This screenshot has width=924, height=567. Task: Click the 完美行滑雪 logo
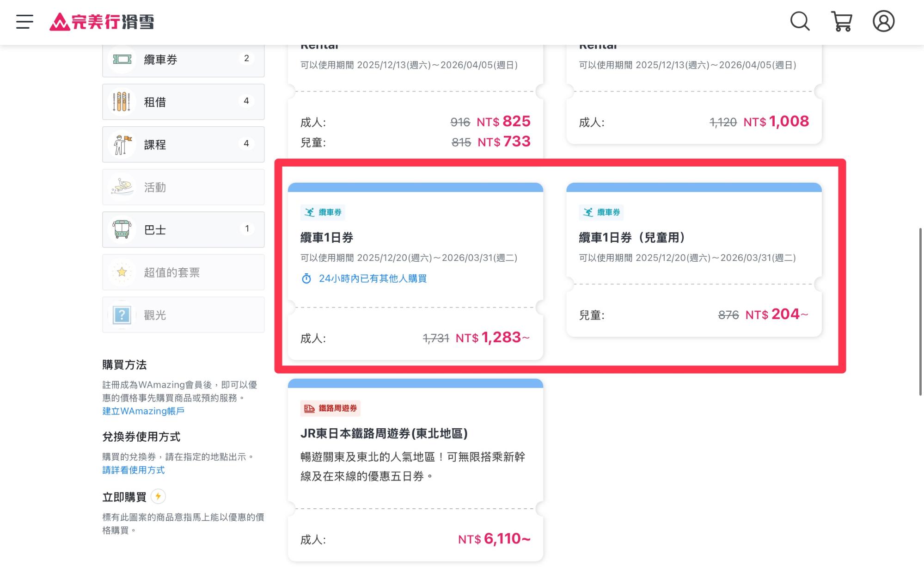103,21
